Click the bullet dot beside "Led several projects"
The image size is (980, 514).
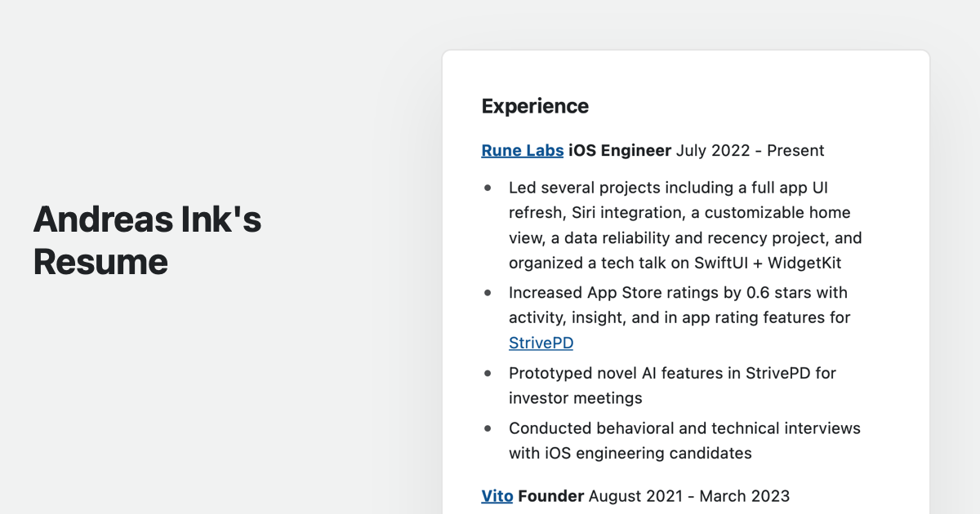(488, 188)
